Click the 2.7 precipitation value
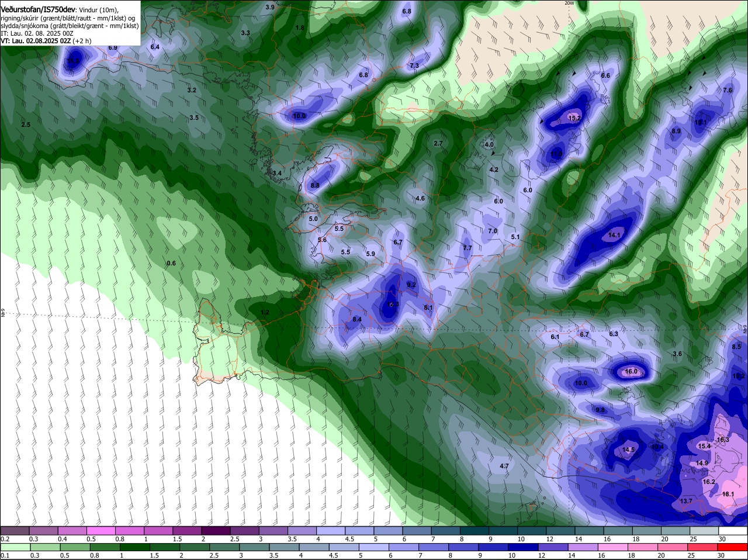 click(438, 143)
